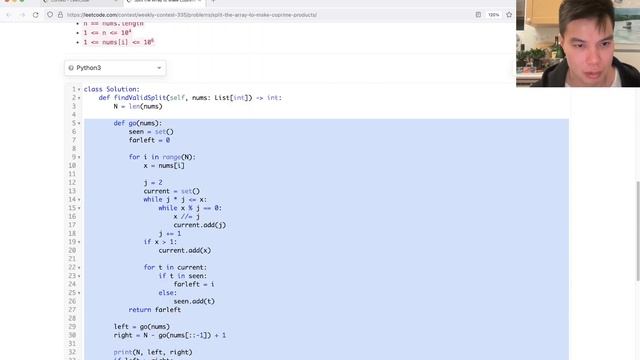Screen dimensions: 640x360
Task: Bookmark this page with the star icon
Action: click(509, 15)
